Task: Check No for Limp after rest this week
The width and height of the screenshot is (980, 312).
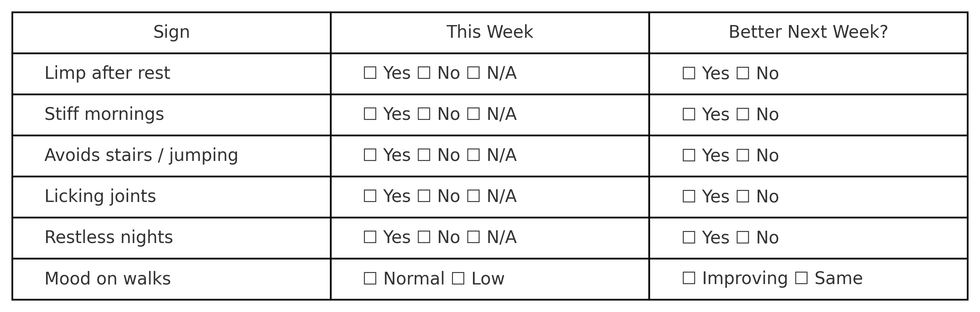Action: pyautogui.click(x=424, y=73)
